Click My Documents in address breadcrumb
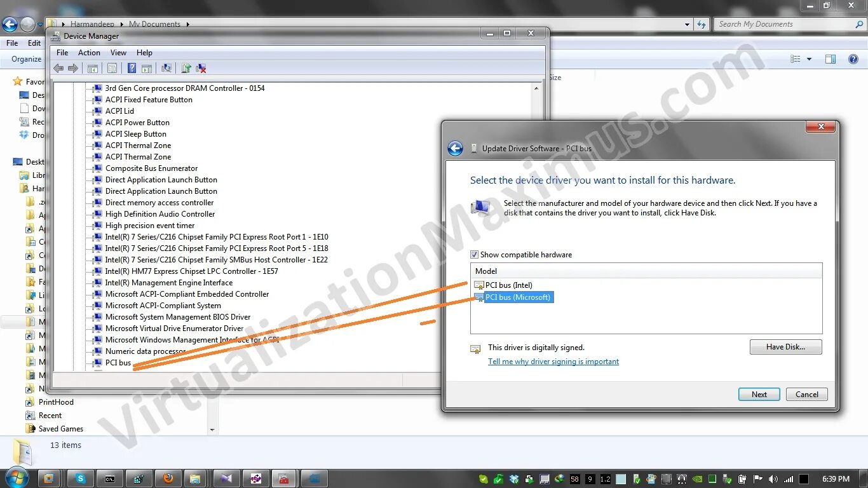This screenshot has width=868, height=488. tap(154, 24)
